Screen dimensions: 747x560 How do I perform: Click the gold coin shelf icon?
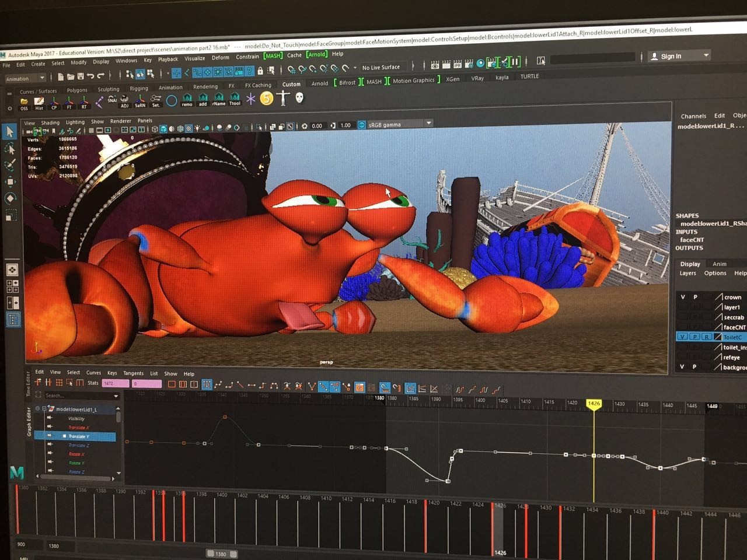click(267, 99)
